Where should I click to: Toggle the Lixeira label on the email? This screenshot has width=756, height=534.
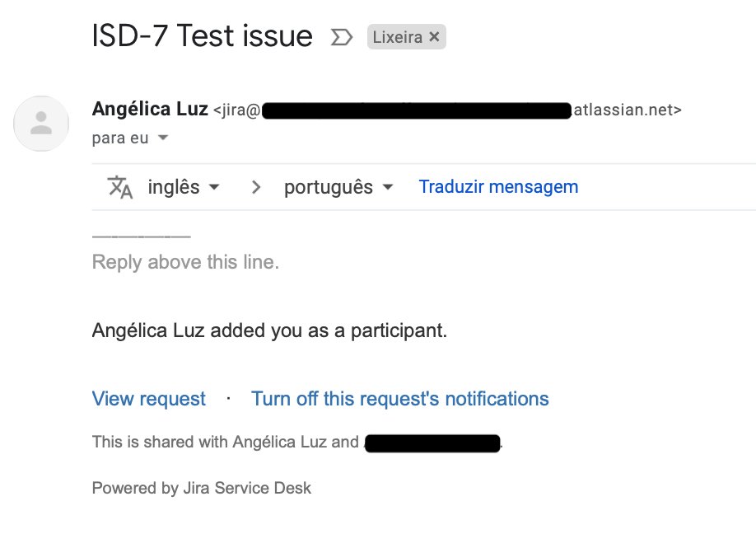click(x=398, y=36)
